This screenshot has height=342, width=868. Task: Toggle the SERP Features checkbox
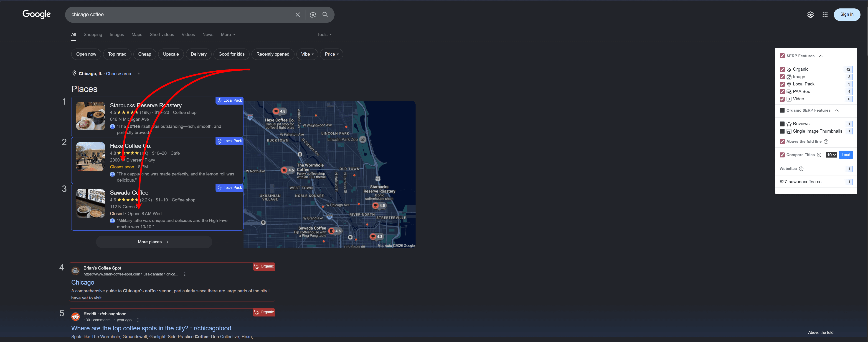click(x=782, y=56)
